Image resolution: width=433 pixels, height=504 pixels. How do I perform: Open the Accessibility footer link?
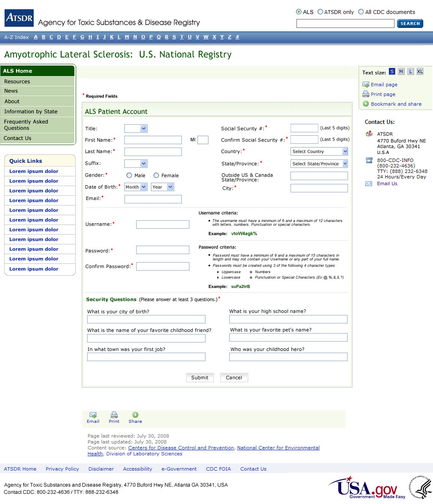(137, 469)
